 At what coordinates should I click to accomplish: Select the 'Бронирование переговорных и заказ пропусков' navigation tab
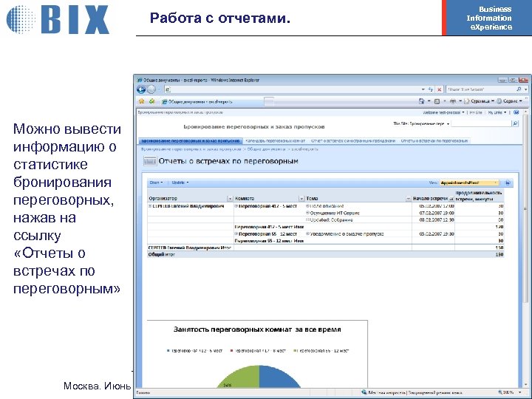click(x=191, y=141)
